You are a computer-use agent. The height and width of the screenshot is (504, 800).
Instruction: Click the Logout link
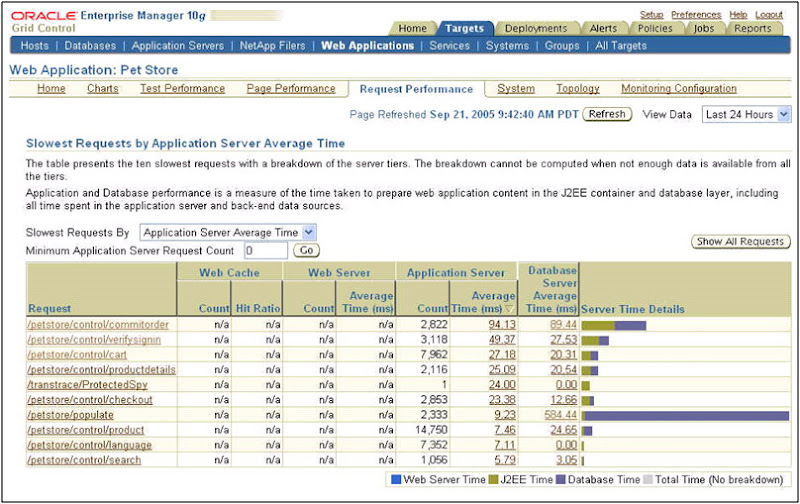click(769, 15)
